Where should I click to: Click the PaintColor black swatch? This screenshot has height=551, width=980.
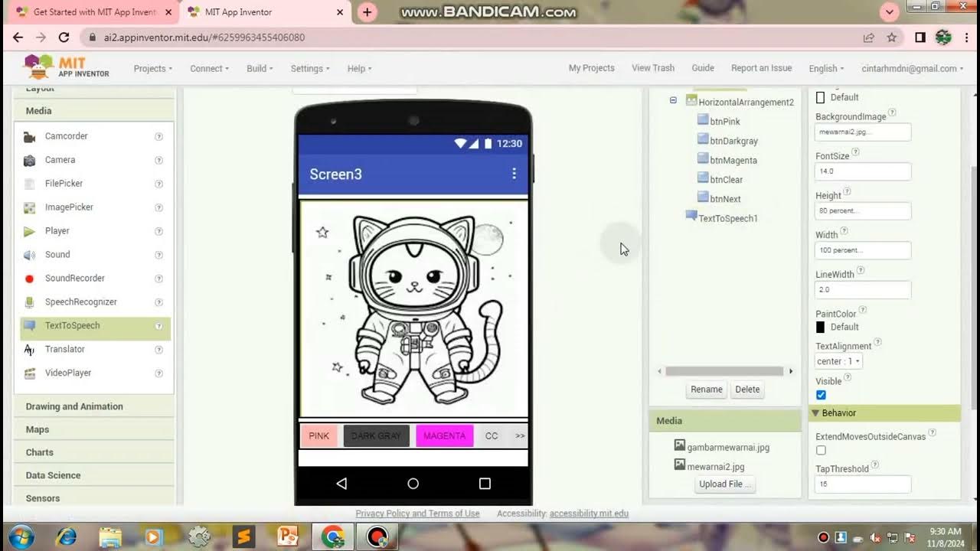click(x=821, y=327)
